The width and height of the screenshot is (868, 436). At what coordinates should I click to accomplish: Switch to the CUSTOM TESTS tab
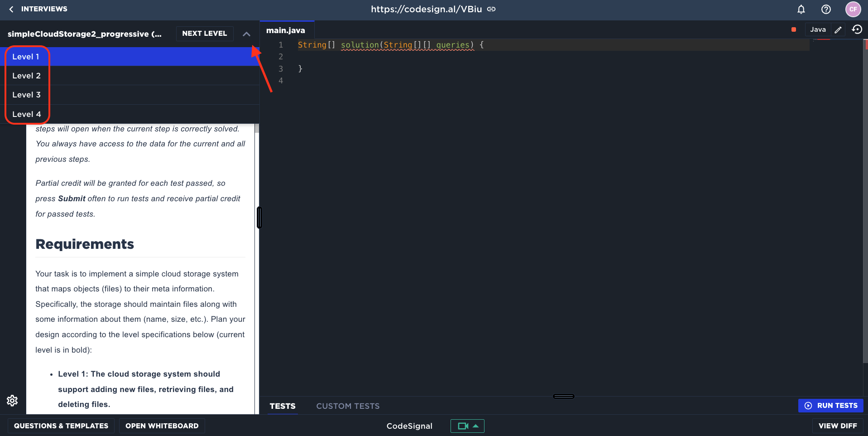point(348,406)
